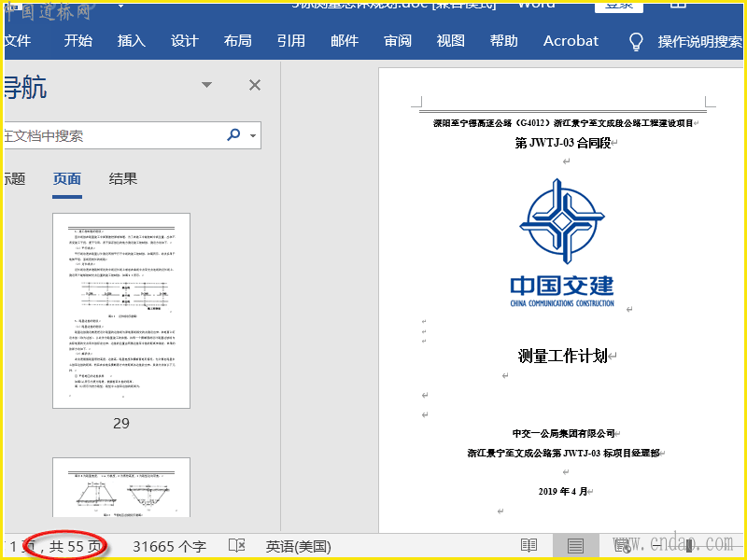Click the 登录 sign-in button
Screen dimensions: 747x560
tap(619, 7)
